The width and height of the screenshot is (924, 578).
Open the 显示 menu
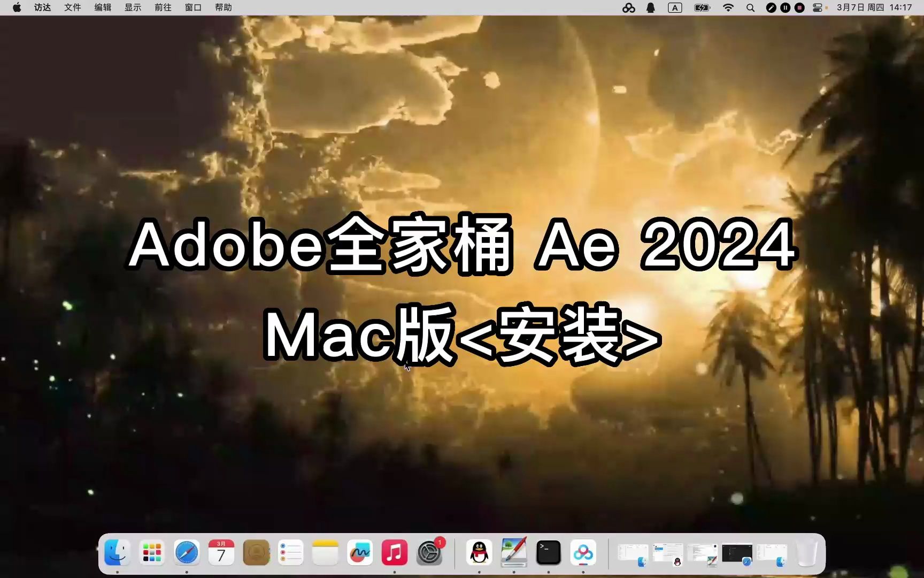click(x=133, y=7)
